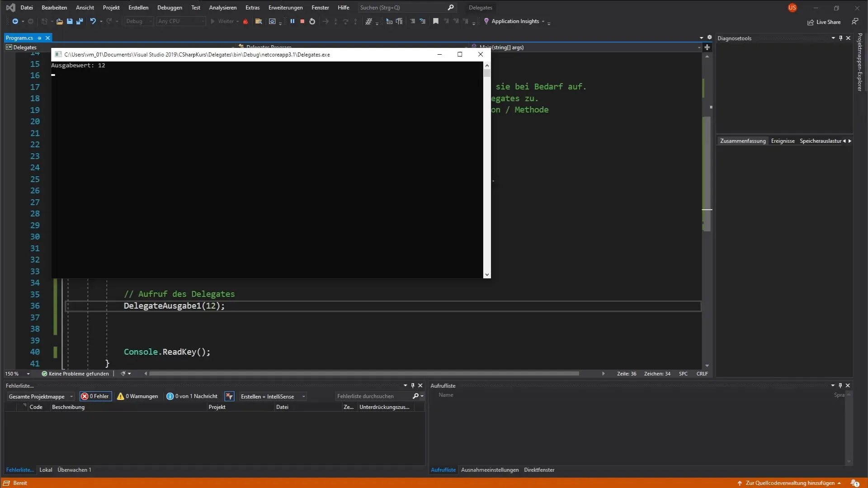
Task: Click the find in files folder icon
Action: (259, 21)
